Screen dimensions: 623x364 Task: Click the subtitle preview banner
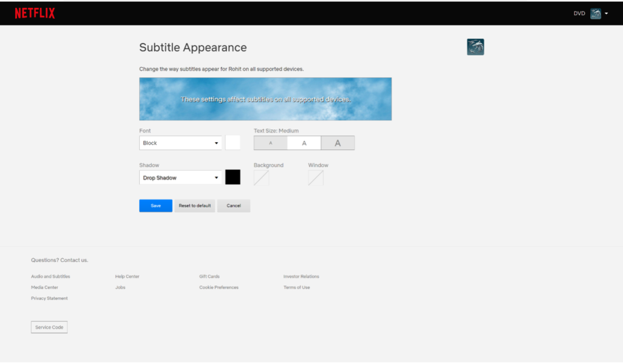click(x=265, y=99)
